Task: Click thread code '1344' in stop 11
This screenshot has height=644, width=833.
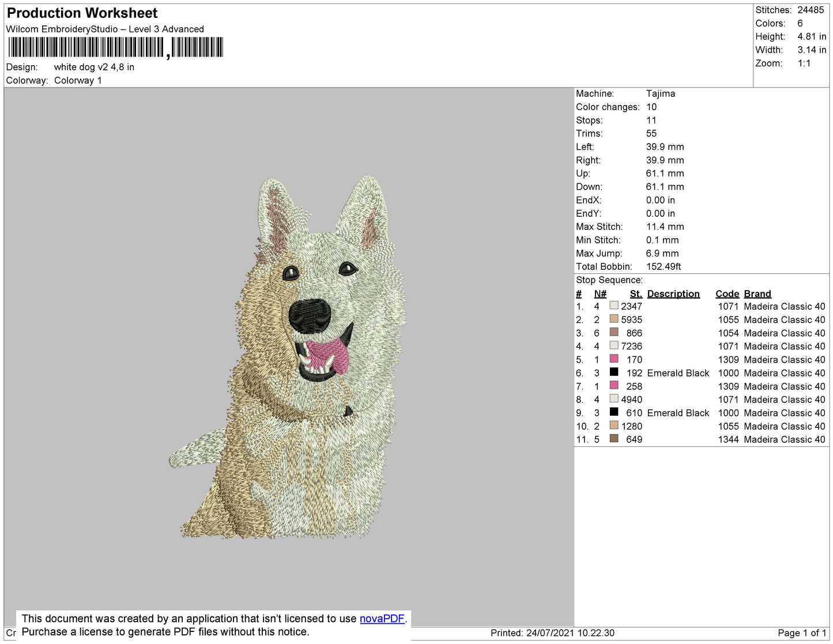Action: coord(728,439)
